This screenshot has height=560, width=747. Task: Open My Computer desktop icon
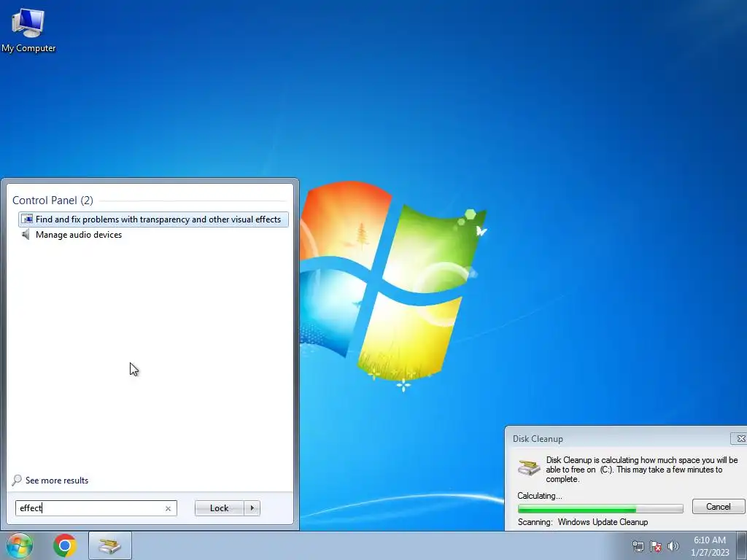(28, 31)
